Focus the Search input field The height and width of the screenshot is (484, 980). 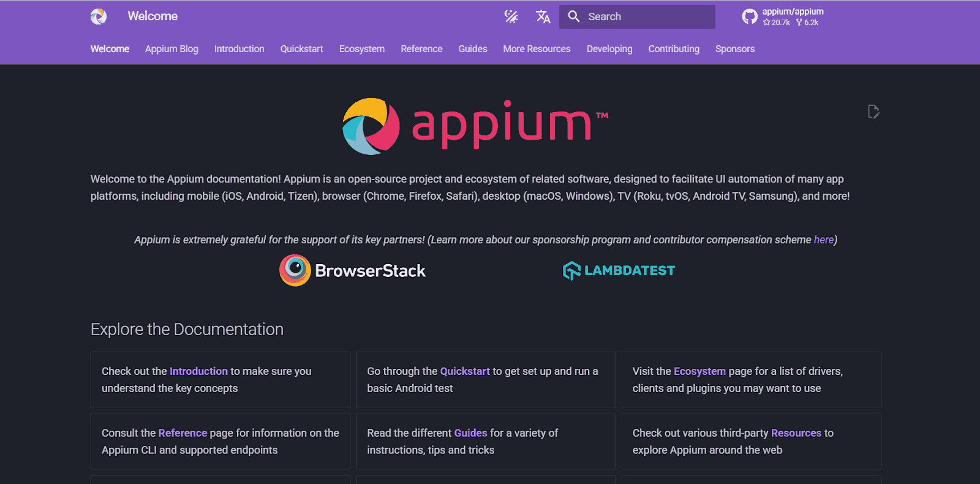(x=637, y=17)
